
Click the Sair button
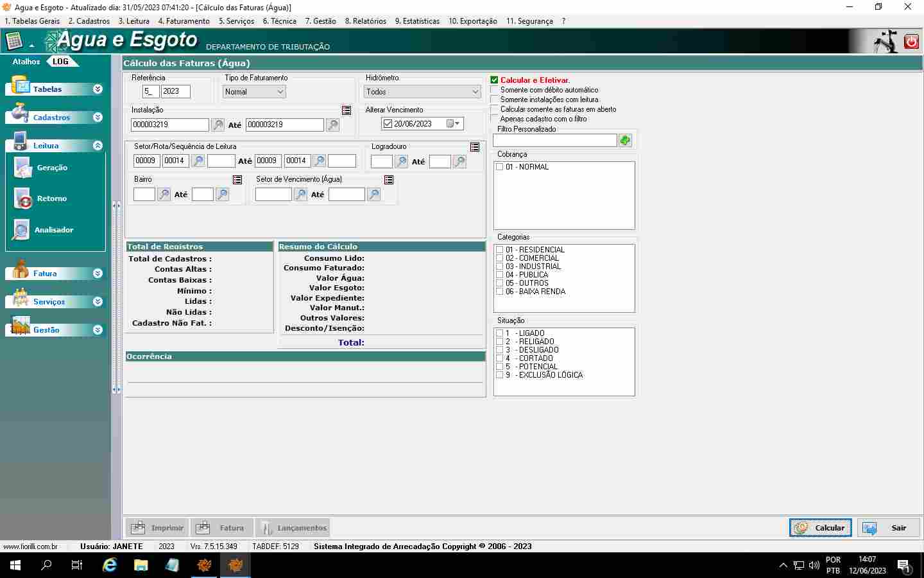[889, 528]
